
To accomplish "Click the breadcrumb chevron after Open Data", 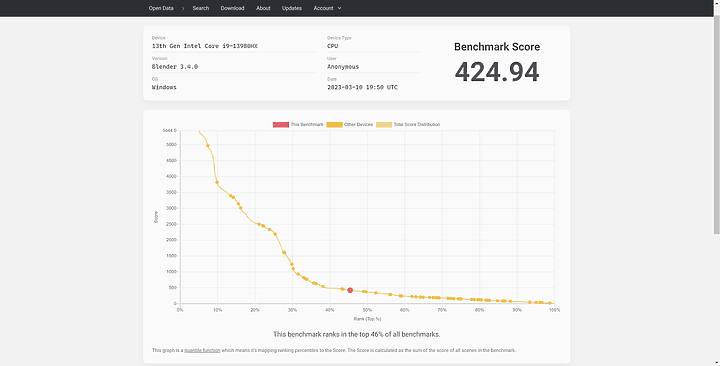I will 182,8.
